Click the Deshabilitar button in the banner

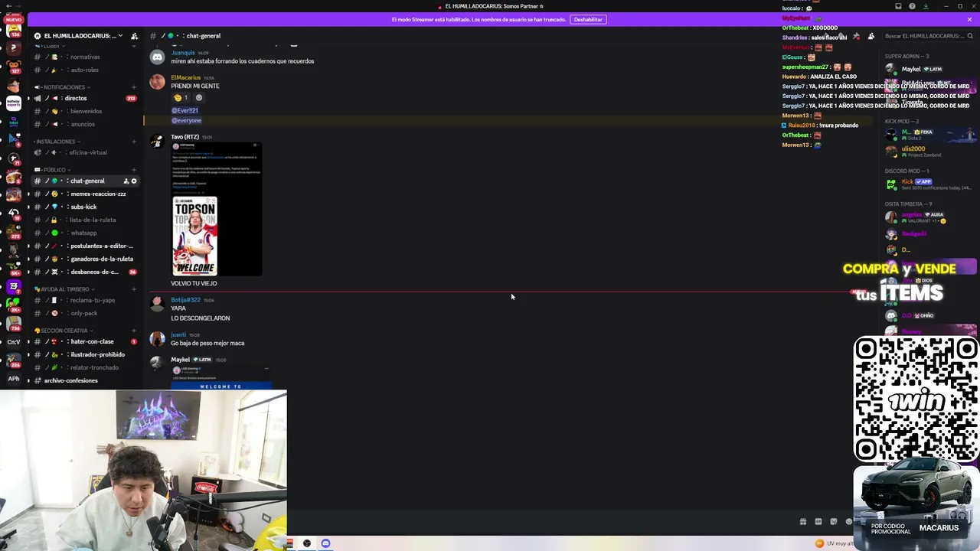click(x=588, y=19)
